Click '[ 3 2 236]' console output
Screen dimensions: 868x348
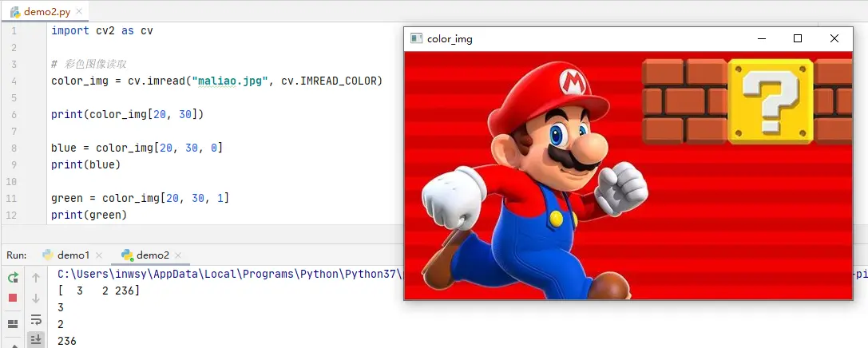(98, 290)
